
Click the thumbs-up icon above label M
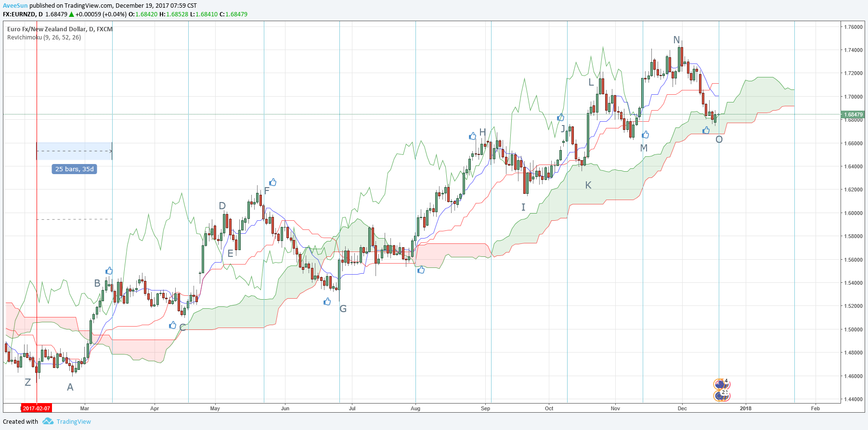click(x=646, y=135)
